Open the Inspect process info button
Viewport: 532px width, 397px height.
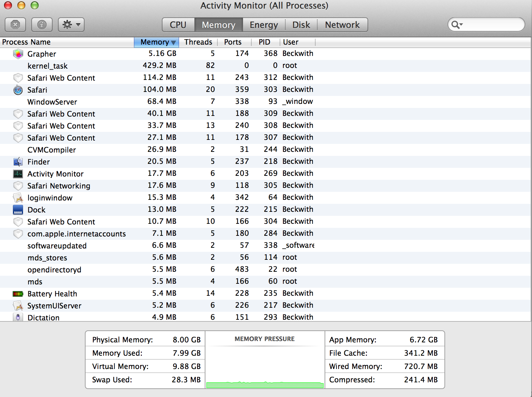pyautogui.click(x=42, y=25)
